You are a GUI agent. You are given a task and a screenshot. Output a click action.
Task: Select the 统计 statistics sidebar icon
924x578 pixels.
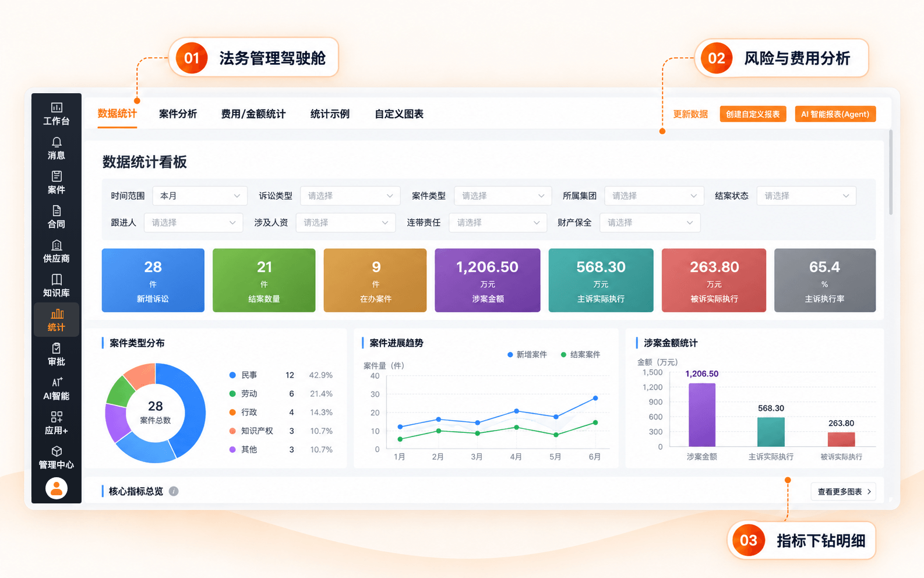[x=57, y=320]
